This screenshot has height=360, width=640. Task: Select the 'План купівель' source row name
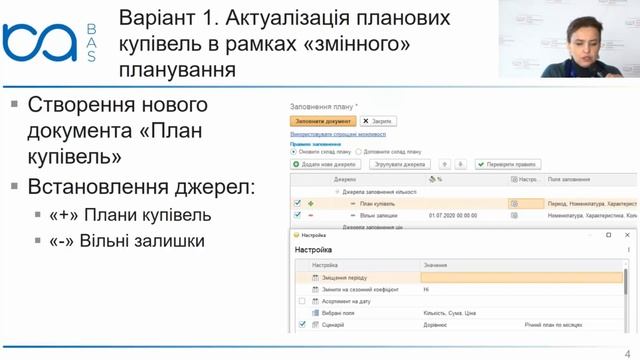click(377, 203)
